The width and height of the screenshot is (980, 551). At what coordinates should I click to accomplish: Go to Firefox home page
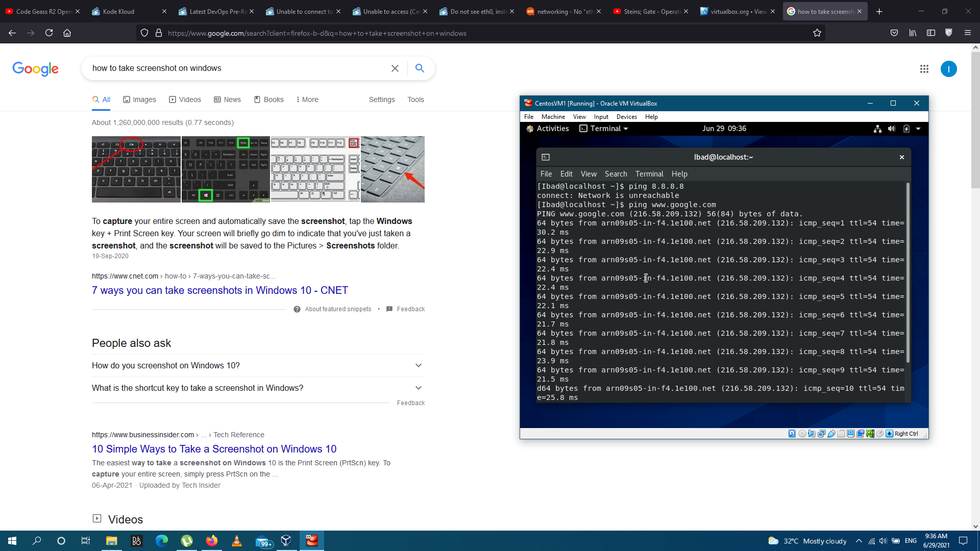pos(67,33)
